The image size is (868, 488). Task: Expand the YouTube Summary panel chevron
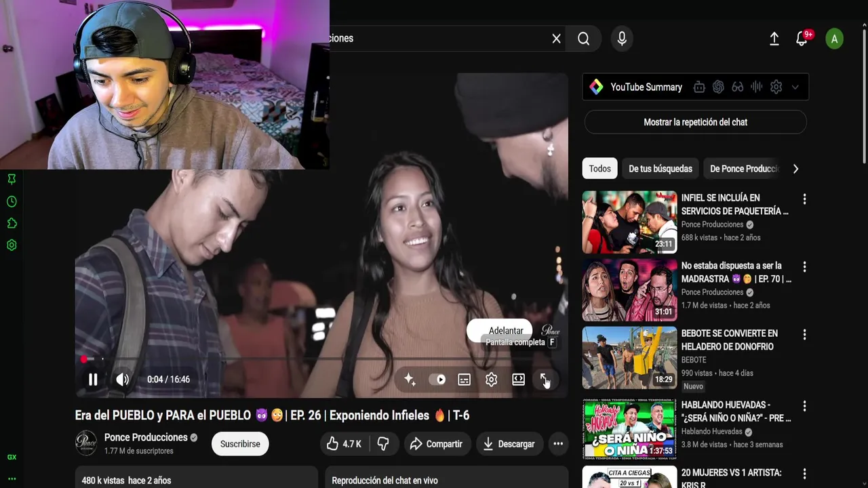pyautogui.click(x=795, y=87)
